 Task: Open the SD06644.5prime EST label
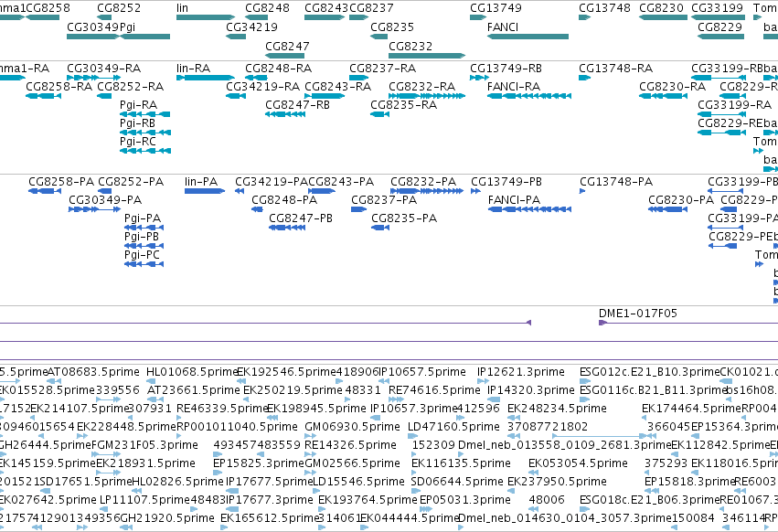tap(457, 482)
